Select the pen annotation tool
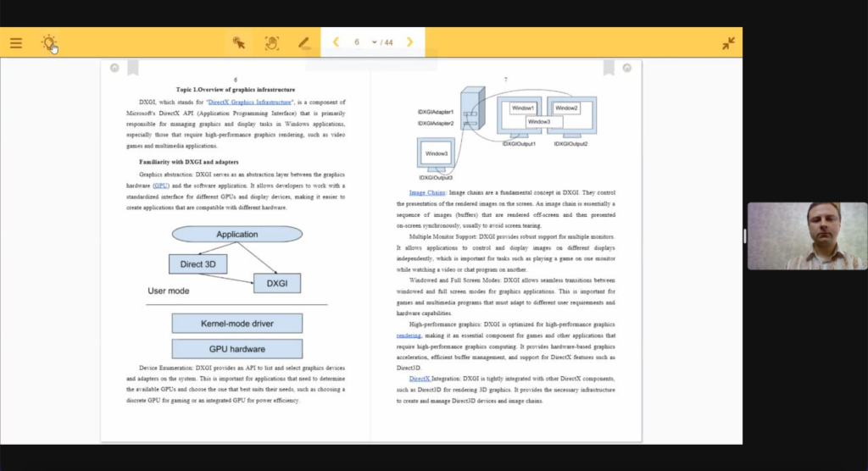 [303, 42]
